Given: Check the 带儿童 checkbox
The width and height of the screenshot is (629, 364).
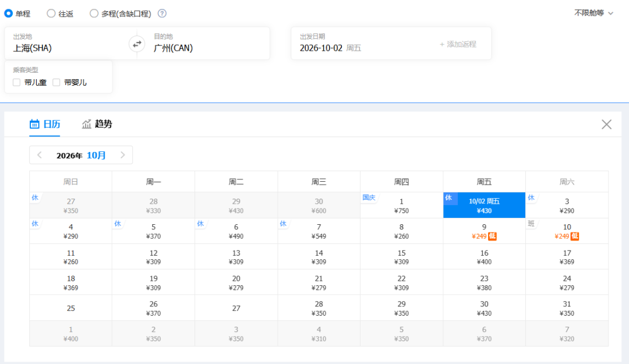Looking at the screenshot, I should (x=16, y=82).
